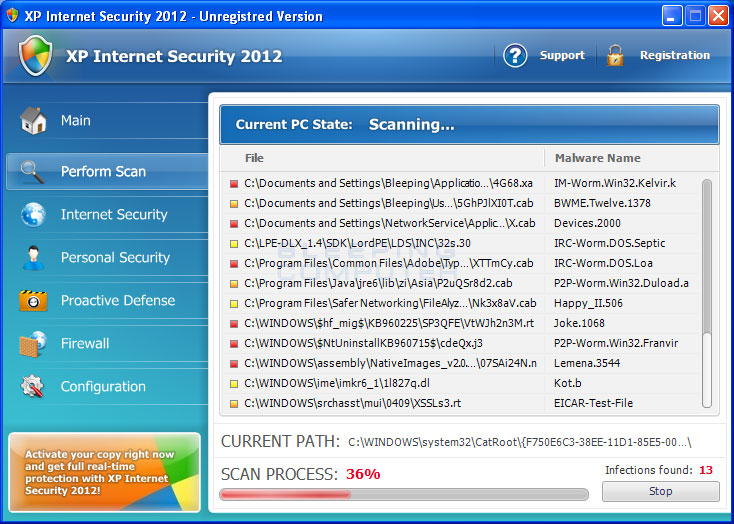The width and height of the screenshot is (734, 524).
Task: Open the Main section
Action: pos(107,120)
